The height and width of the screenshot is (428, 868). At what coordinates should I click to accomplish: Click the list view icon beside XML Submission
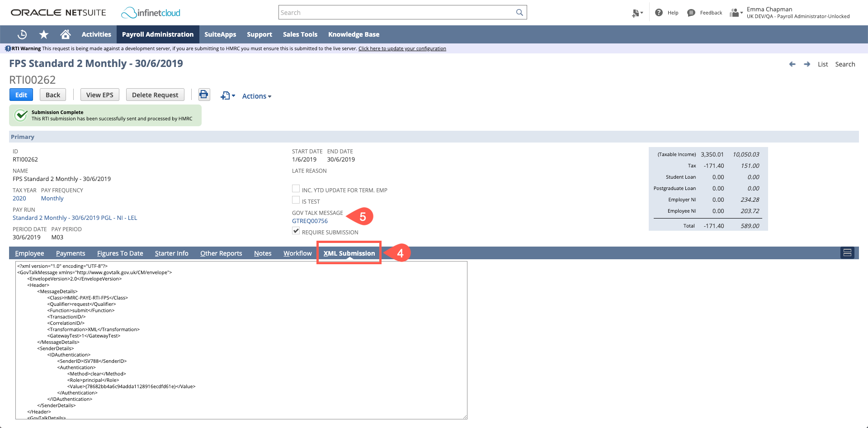[x=848, y=253]
